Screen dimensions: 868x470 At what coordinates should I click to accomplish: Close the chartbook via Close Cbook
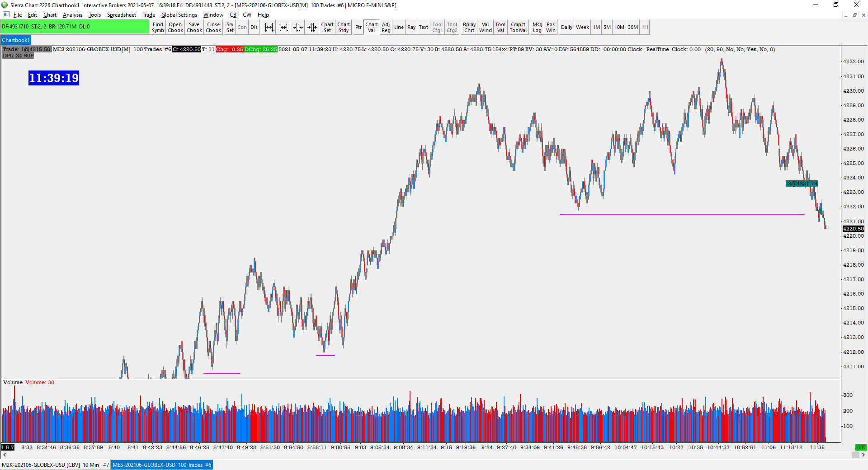coord(213,28)
